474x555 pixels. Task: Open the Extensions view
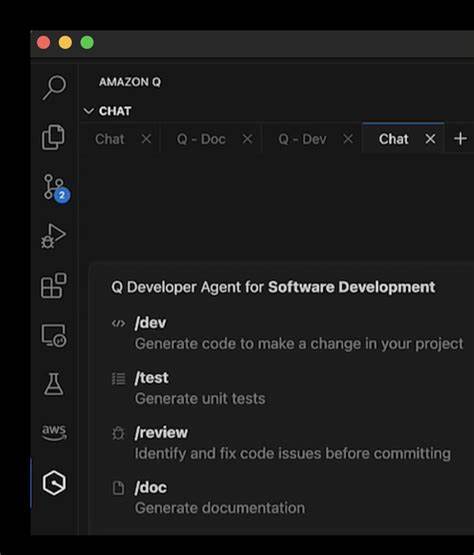53,286
